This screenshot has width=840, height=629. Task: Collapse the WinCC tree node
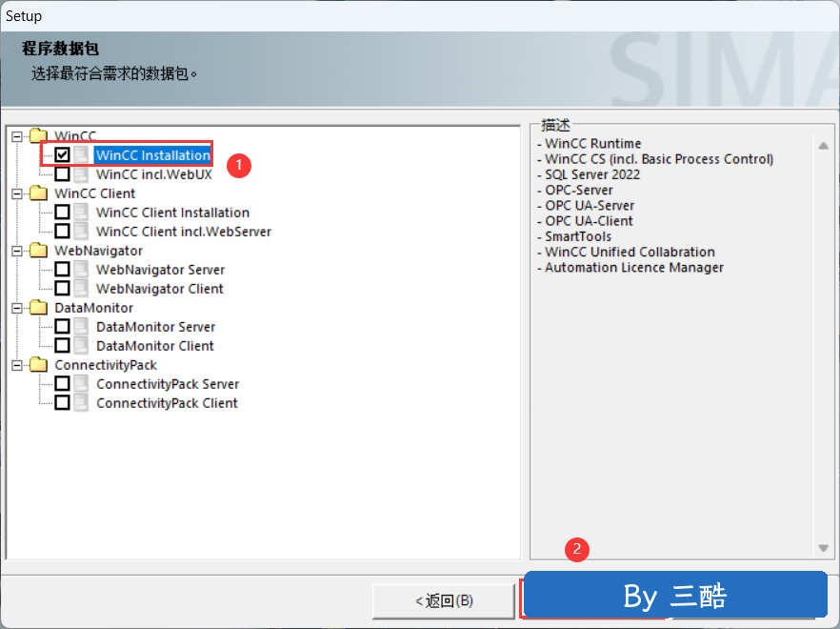click(x=17, y=136)
